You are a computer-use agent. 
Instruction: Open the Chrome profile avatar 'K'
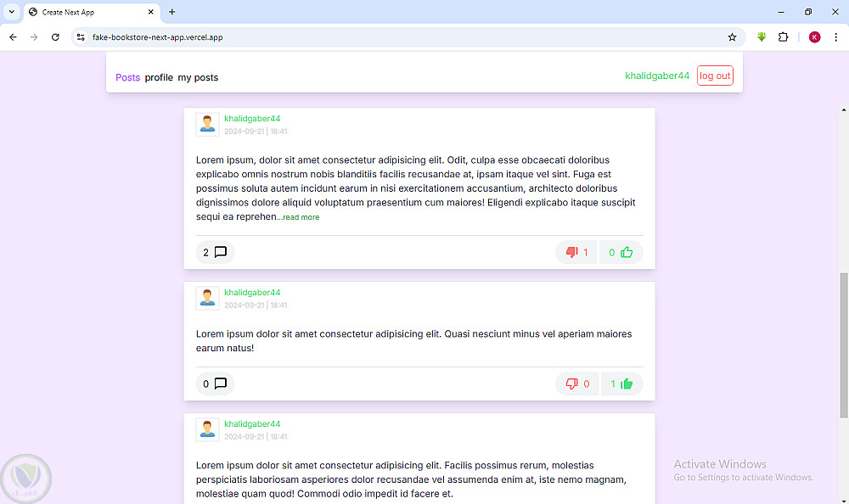tap(814, 37)
